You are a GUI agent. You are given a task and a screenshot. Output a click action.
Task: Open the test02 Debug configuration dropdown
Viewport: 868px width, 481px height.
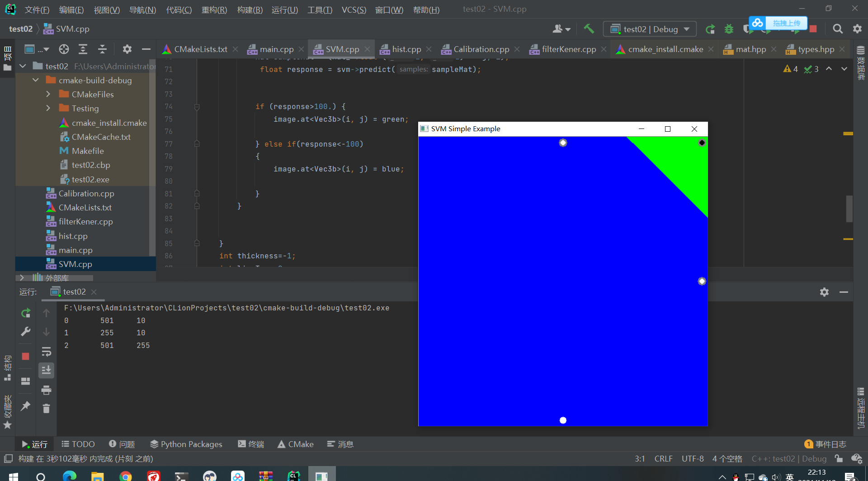pyautogui.click(x=650, y=29)
